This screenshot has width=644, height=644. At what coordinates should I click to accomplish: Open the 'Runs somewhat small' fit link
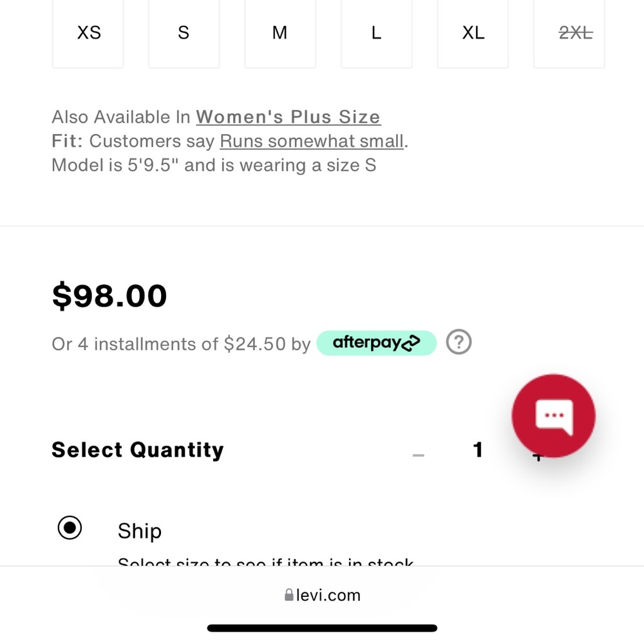[x=312, y=141]
